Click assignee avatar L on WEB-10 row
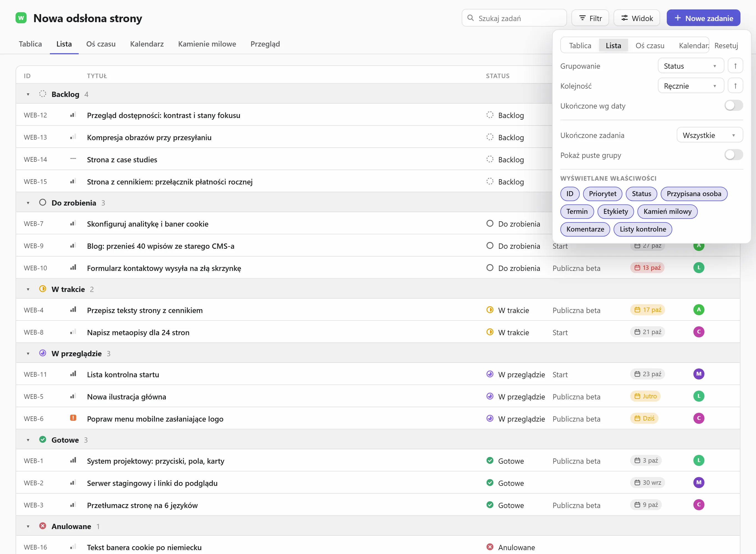The height and width of the screenshot is (554, 756). tap(699, 268)
